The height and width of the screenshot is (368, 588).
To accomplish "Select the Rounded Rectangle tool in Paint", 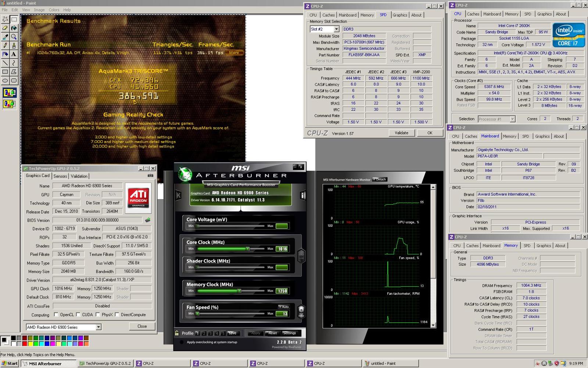I will pyautogui.click(x=14, y=80).
